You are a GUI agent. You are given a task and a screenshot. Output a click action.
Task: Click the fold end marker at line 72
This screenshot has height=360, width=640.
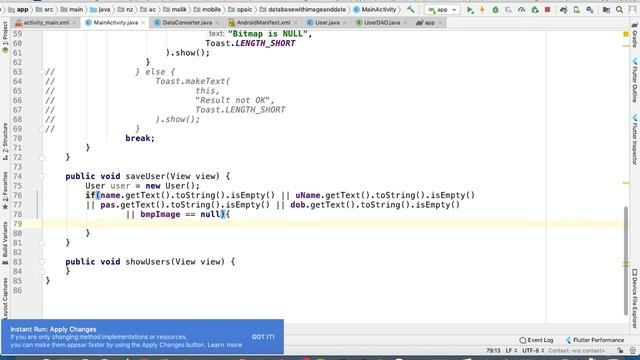pos(42,158)
